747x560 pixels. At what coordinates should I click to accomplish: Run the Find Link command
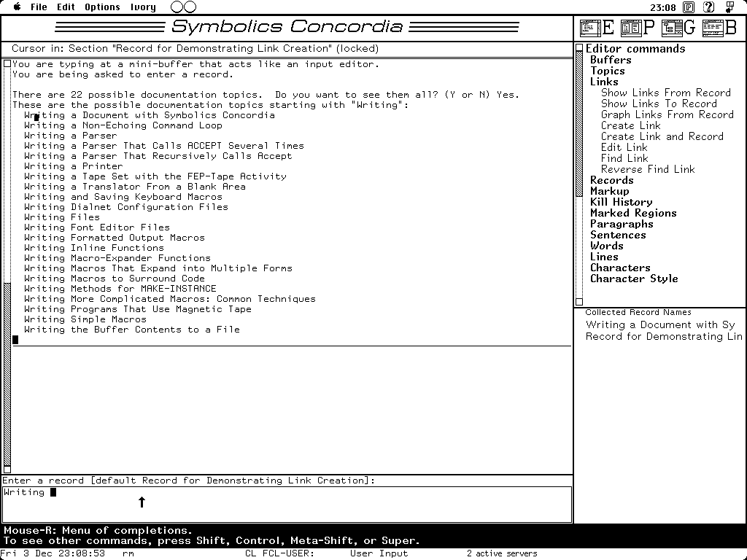point(624,158)
